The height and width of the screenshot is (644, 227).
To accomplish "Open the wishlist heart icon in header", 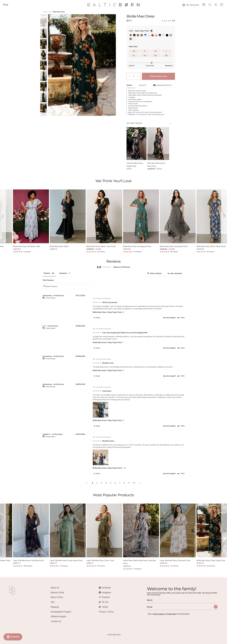I will (204, 5).
